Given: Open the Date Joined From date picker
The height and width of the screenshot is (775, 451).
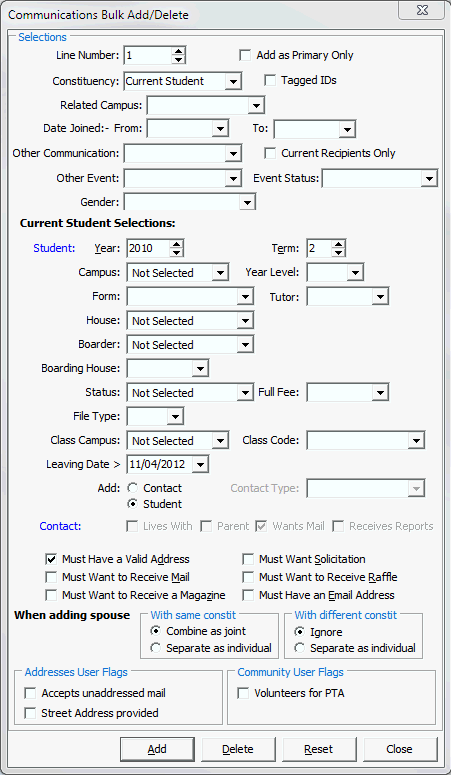Looking at the screenshot, I should [x=219, y=129].
